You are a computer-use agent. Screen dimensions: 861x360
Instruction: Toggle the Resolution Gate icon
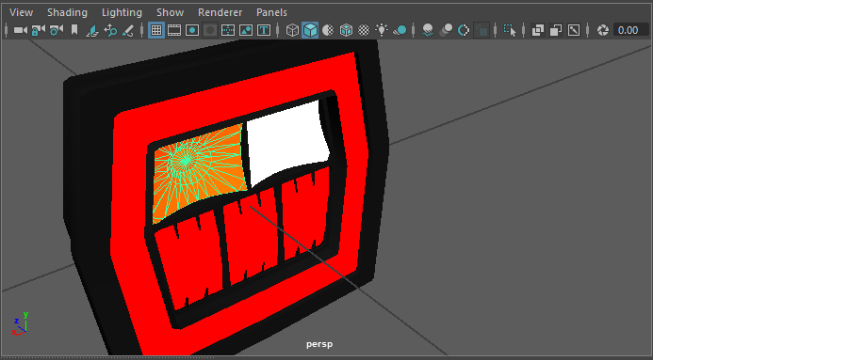pyautogui.click(x=192, y=30)
